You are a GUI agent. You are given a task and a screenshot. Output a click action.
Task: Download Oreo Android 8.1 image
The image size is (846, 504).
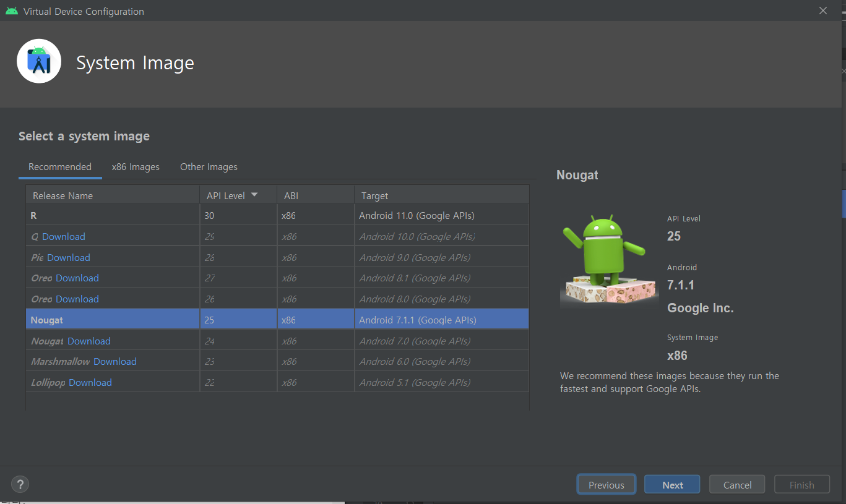point(77,278)
